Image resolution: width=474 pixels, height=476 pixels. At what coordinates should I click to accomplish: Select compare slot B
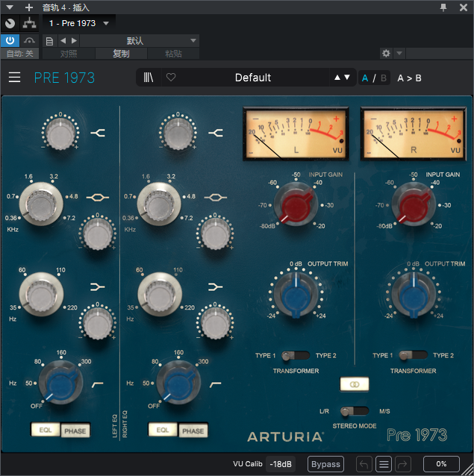[x=384, y=78]
